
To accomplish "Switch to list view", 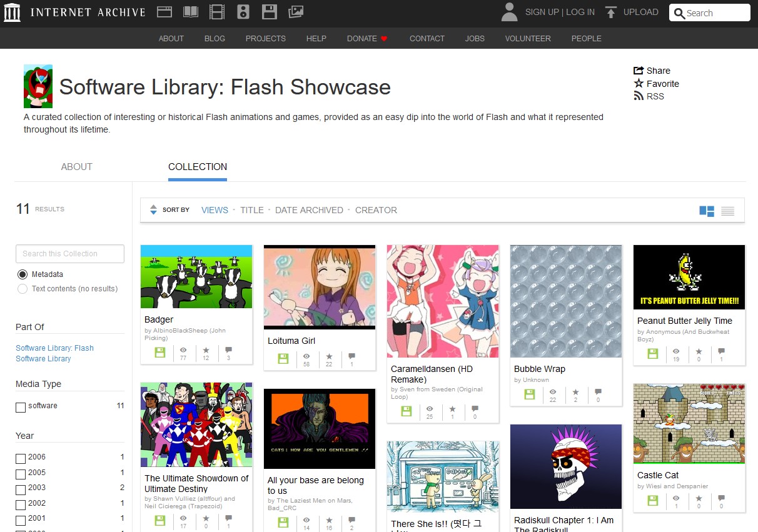I will pos(727,211).
